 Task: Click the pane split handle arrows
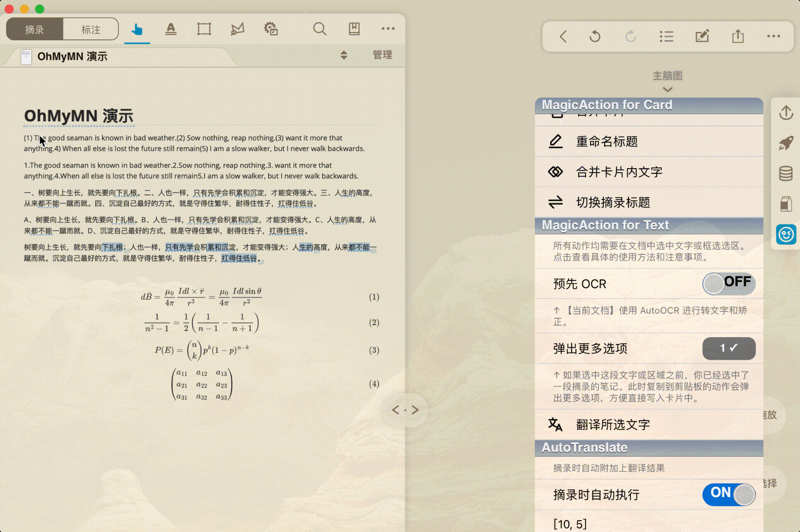(x=405, y=410)
